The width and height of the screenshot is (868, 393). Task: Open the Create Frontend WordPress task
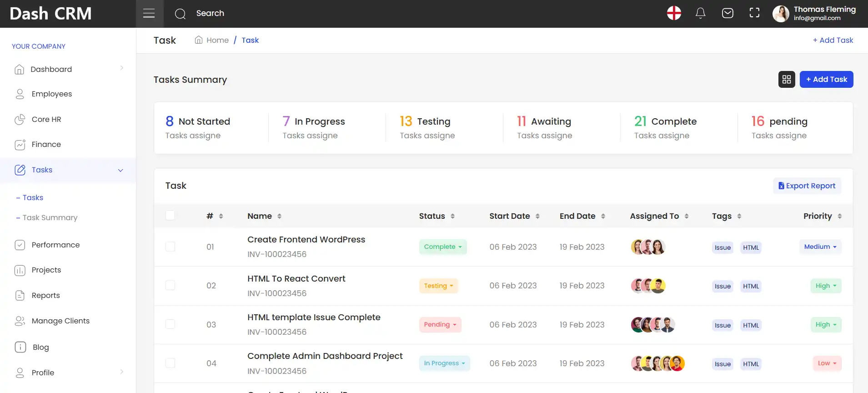(x=306, y=240)
